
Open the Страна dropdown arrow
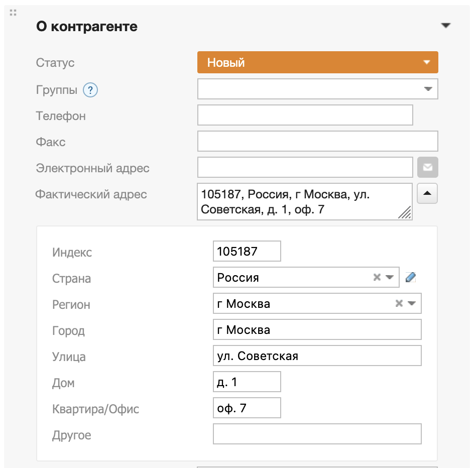(x=390, y=278)
